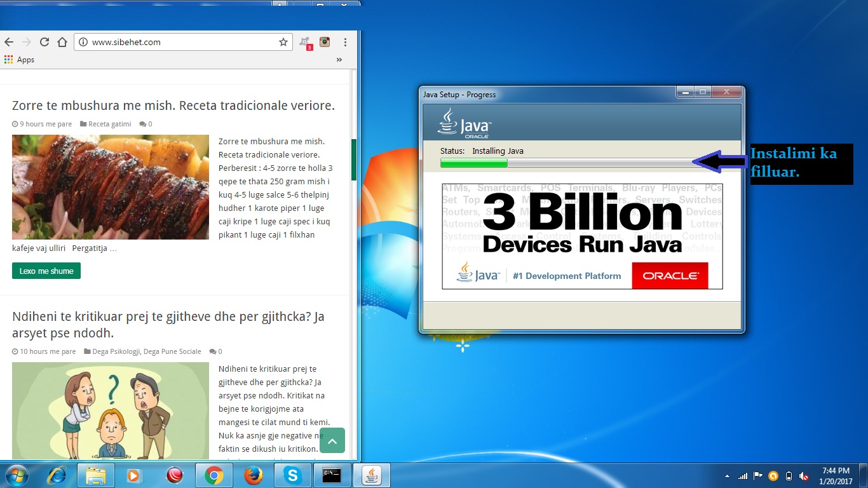This screenshot has height=488, width=868.
Task: Open the extension with red 3 badge
Action: 306,43
